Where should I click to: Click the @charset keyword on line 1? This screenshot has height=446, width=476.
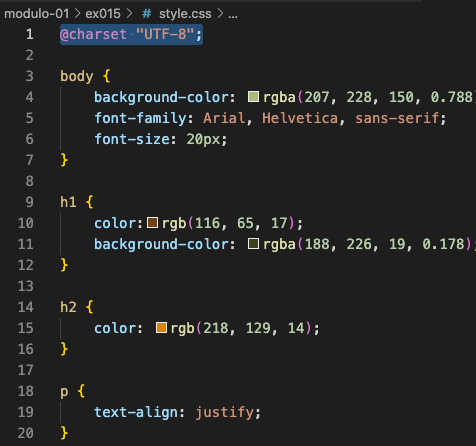click(93, 34)
